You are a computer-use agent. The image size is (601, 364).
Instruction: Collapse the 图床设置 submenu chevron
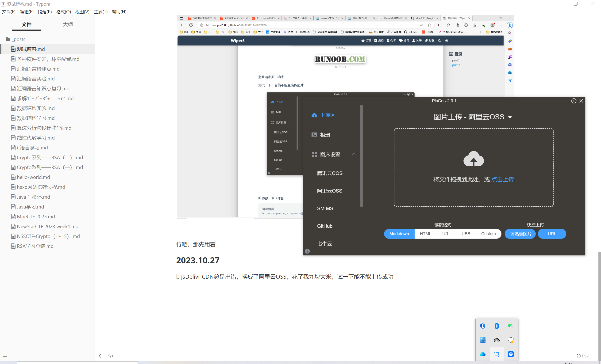pyautogui.click(x=354, y=154)
